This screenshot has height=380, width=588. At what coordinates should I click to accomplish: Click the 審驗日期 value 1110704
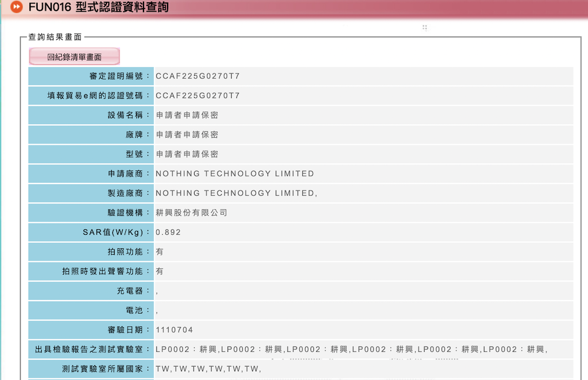(x=175, y=330)
